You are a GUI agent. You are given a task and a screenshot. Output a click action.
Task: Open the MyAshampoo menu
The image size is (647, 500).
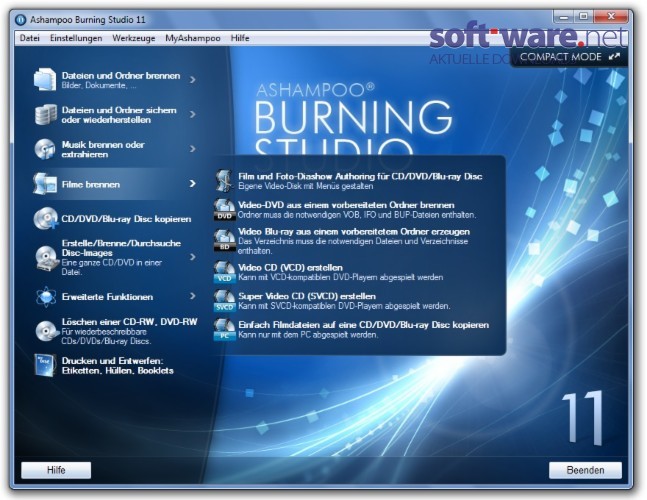[193, 38]
